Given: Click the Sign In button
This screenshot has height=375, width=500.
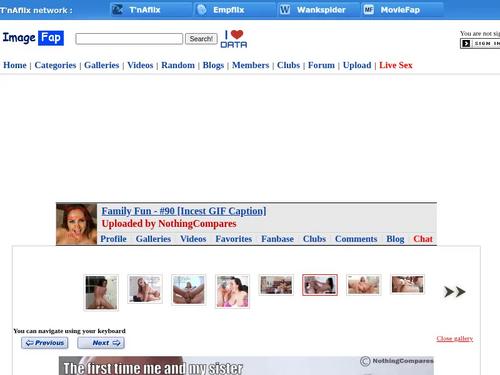Looking at the screenshot, I should pos(480,43).
